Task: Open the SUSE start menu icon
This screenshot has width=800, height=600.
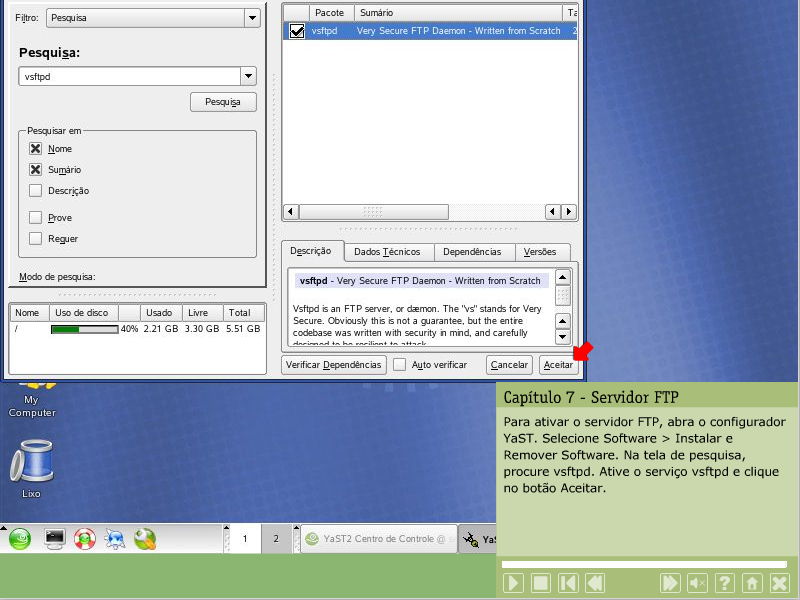Action: pos(20,539)
